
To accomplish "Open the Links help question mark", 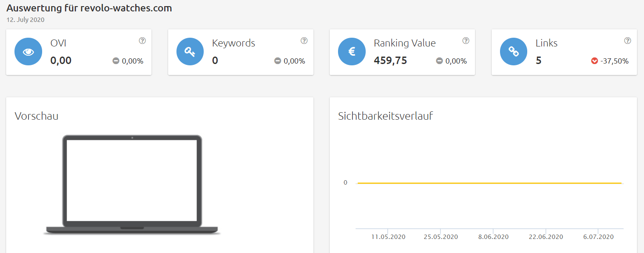I will coord(628,41).
